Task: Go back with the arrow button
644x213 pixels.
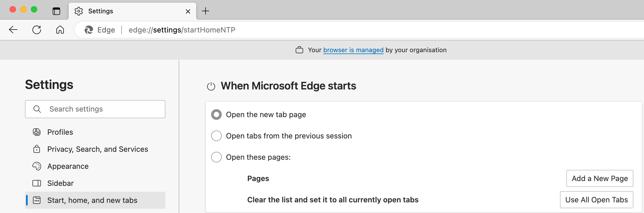Action: click(x=13, y=30)
